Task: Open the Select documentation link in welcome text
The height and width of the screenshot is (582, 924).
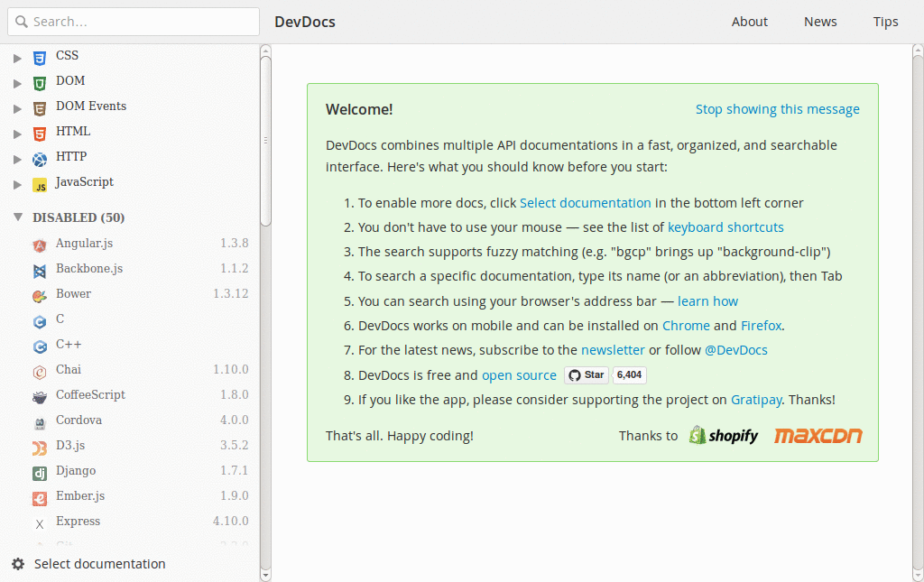Action: pyautogui.click(x=585, y=203)
